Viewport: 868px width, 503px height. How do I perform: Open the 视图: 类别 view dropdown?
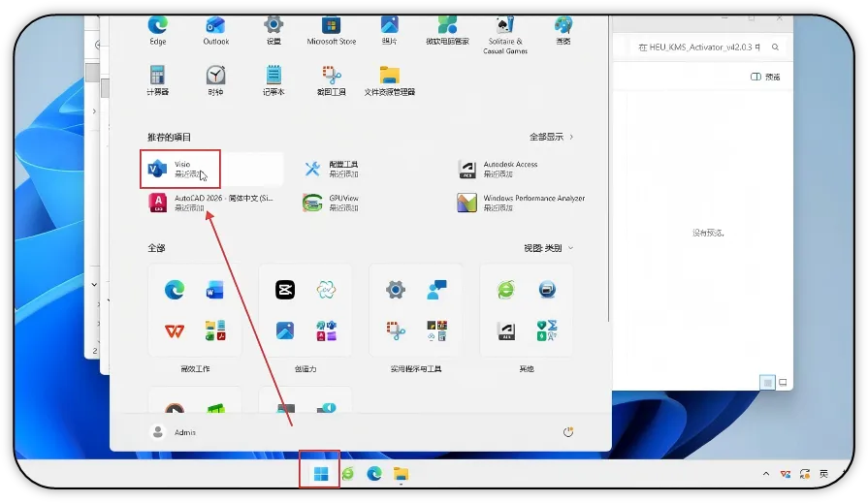(x=548, y=248)
